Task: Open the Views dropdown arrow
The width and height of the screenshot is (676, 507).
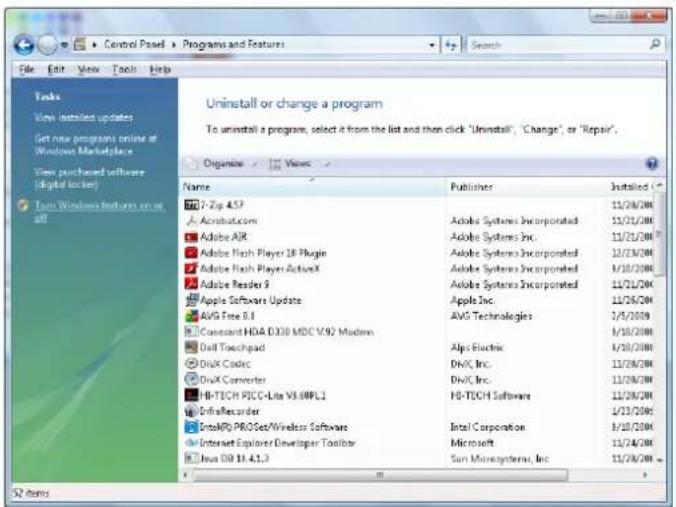Action: tap(327, 164)
